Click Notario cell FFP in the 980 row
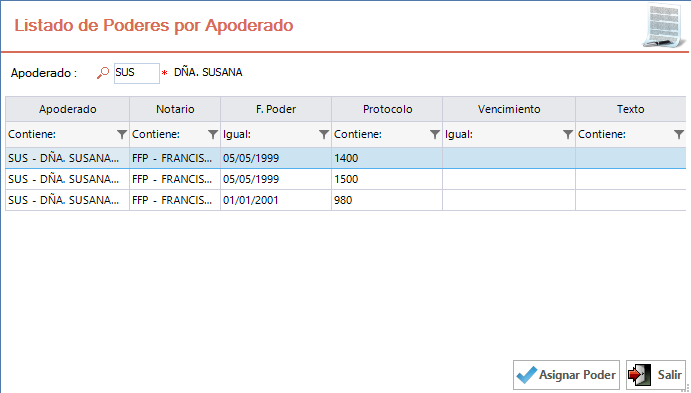The image size is (691, 393). [x=175, y=200]
